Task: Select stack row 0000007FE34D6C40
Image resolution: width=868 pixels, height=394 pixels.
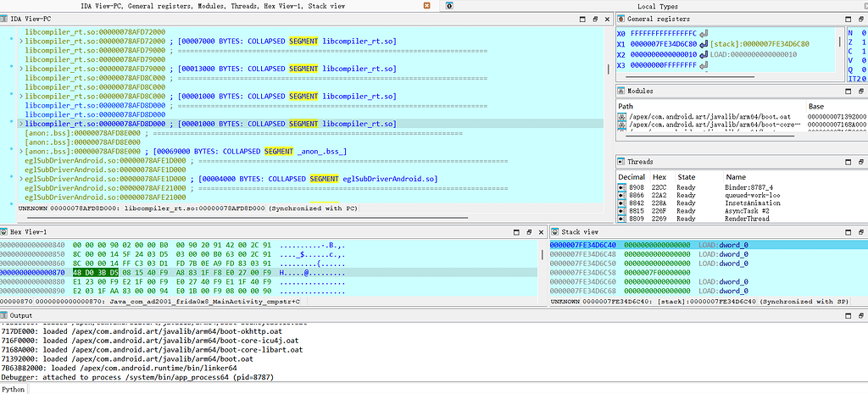Action: click(x=708, y=245)
